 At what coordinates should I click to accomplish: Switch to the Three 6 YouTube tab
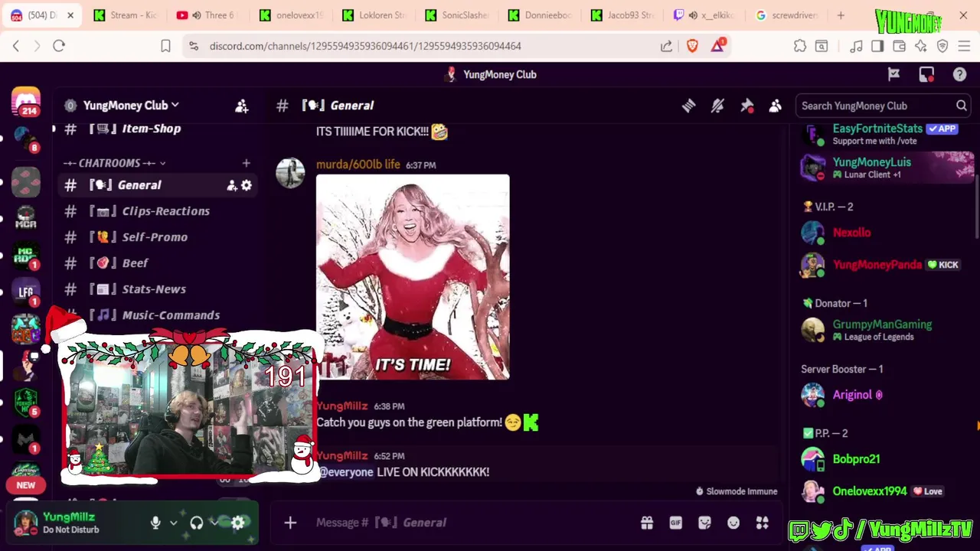pos(208,15)
